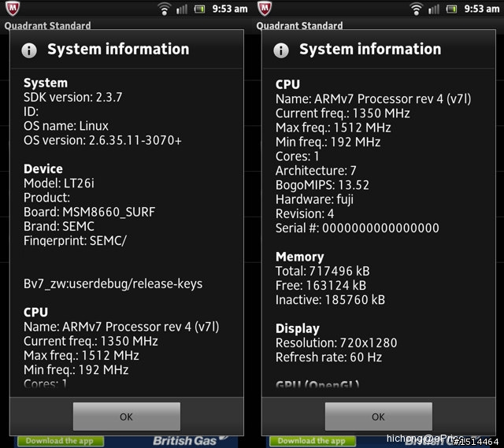Select Current freq.: 1350 MHz in right dialog
This screenshot has height=448, width=504.
[x=343, y=113]
